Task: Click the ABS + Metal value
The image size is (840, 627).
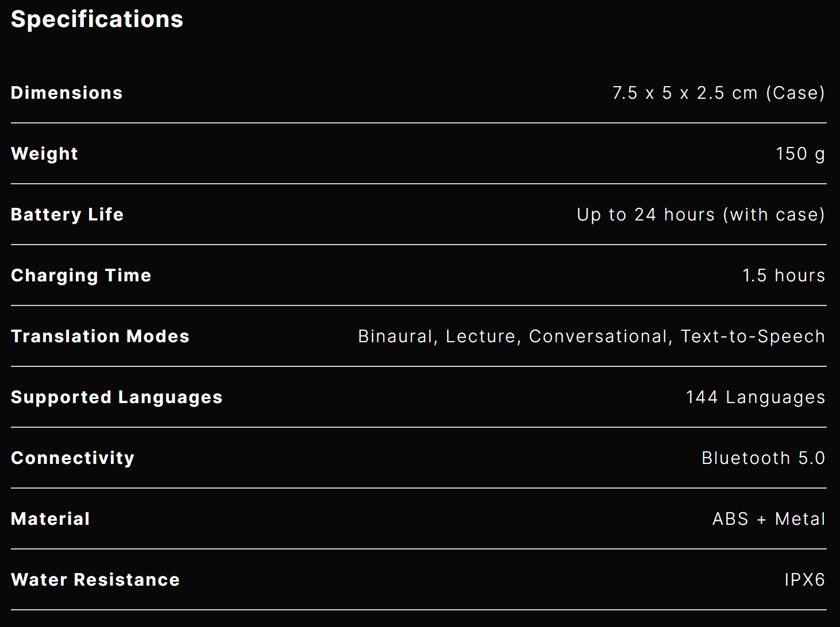Action: pyautogui.click(x=769, y=519)
